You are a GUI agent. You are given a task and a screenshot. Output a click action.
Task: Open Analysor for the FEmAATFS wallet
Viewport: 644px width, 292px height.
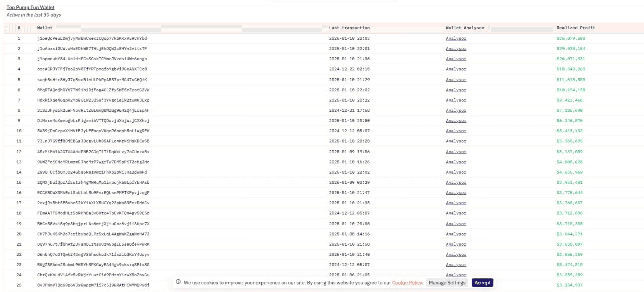pos(456,213)
